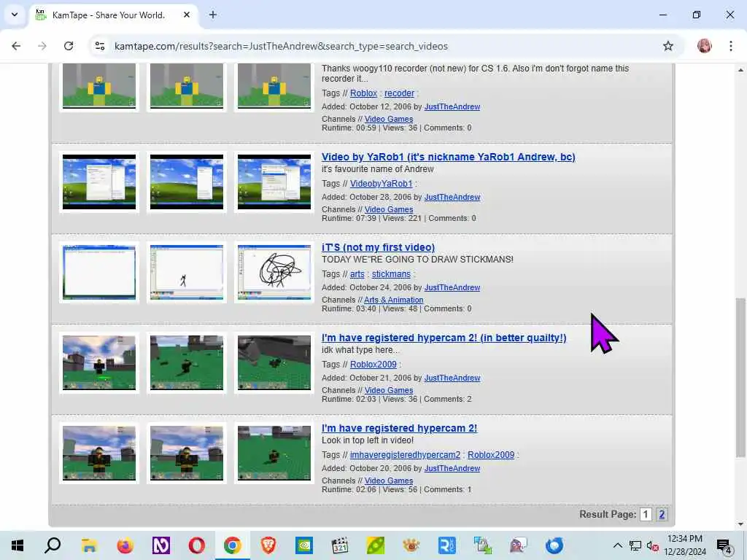The height and width of the screenshot is (560, 747).
Task: Open NVIDIA app from taskbar
Action: tap(303, 545)
